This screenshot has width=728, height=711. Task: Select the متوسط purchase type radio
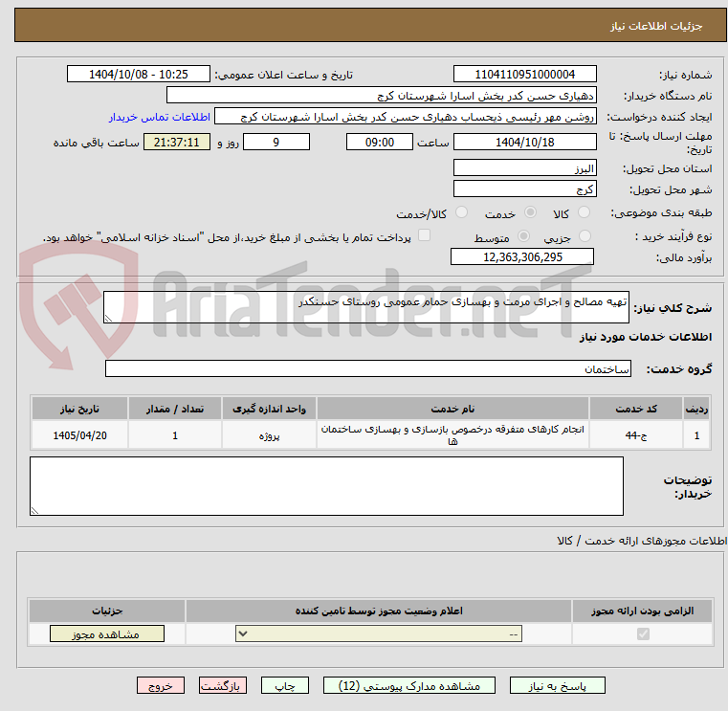pyautogui.click(x=523, y=236)
